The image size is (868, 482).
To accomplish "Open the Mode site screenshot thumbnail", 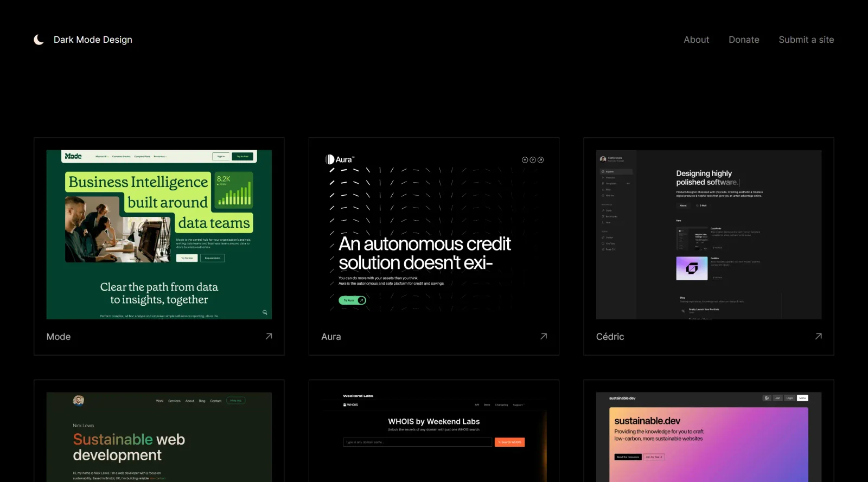I will [x=159, y=235].
